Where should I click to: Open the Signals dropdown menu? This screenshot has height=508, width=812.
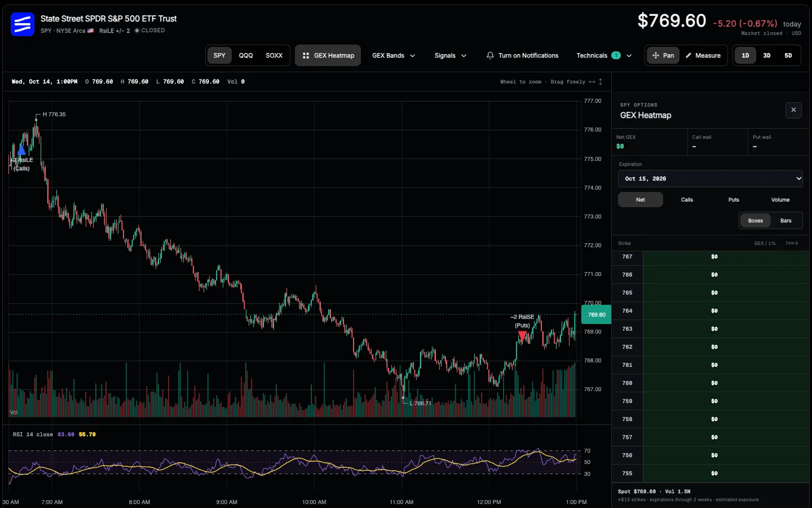click(451, 55)
